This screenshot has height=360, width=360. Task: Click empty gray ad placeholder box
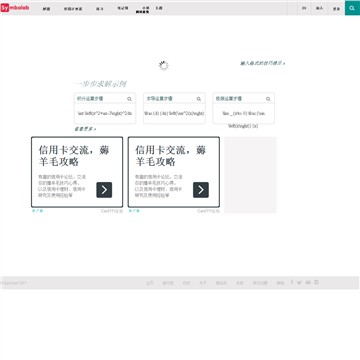[250, 175]
